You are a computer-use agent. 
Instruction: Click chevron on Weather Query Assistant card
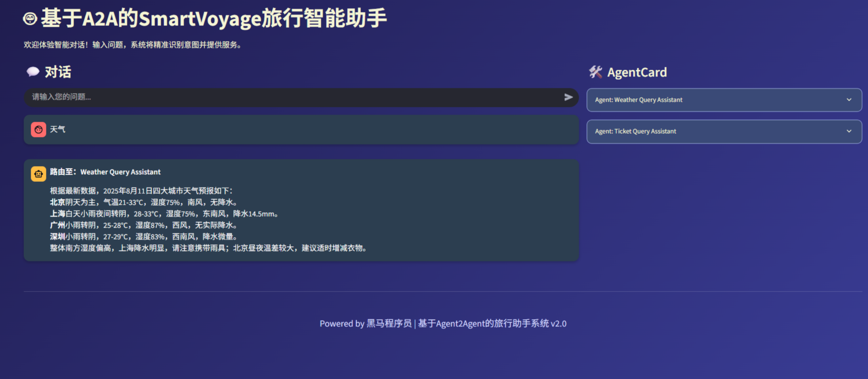[849, 100]
